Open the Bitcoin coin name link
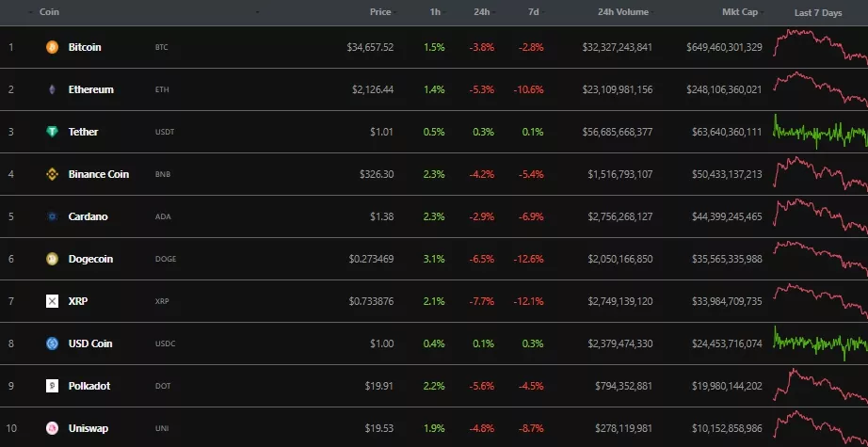 coord(85,47)
